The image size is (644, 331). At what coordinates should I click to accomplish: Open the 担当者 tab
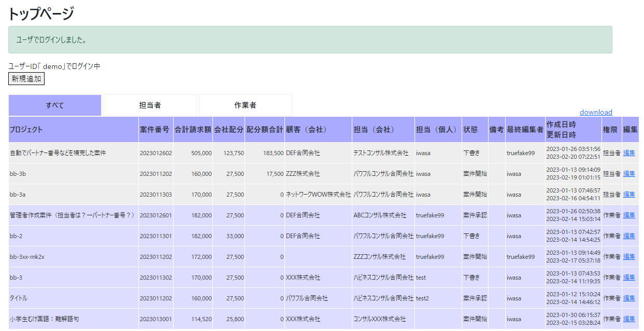tap(150, 105)
